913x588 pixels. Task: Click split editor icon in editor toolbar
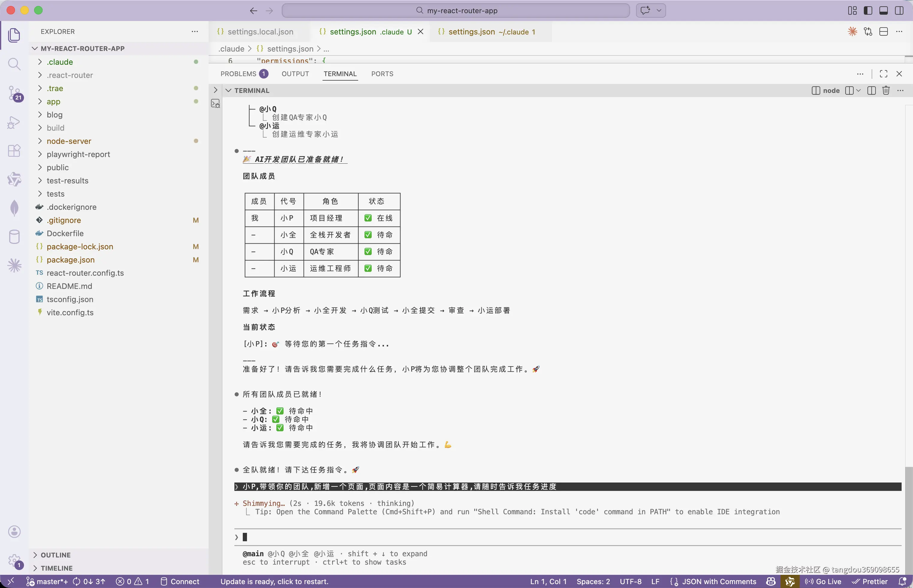(x=883, y=32)
